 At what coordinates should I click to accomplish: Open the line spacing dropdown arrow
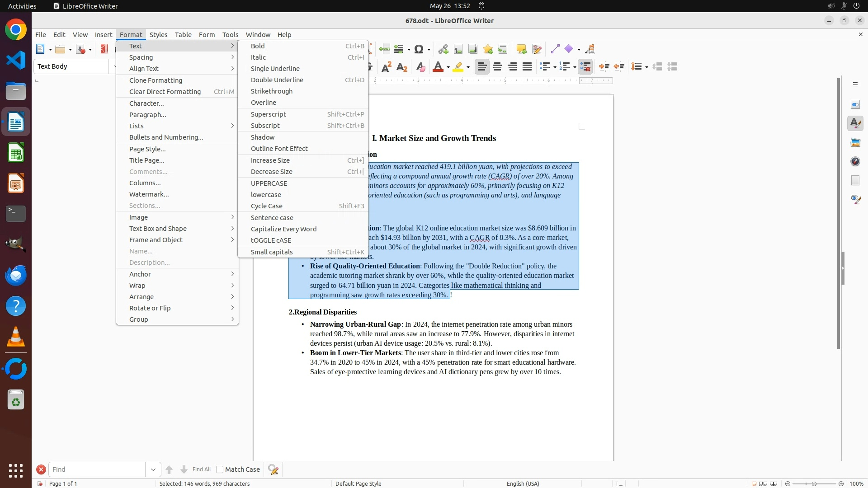click(647, 67)
